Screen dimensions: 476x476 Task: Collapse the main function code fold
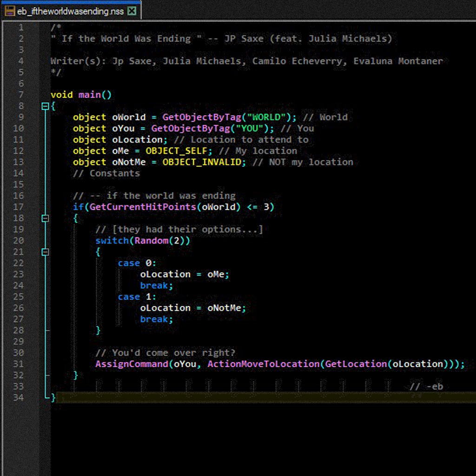coord(45,106)
